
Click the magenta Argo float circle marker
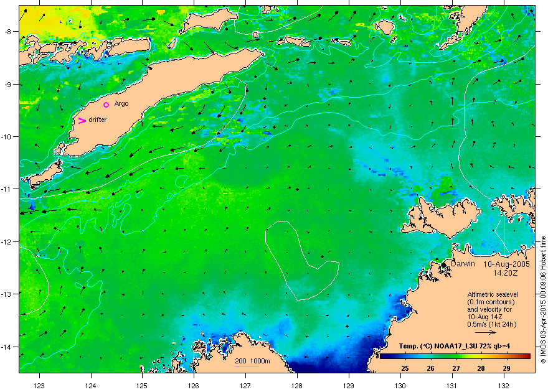[x=106, y=105]
